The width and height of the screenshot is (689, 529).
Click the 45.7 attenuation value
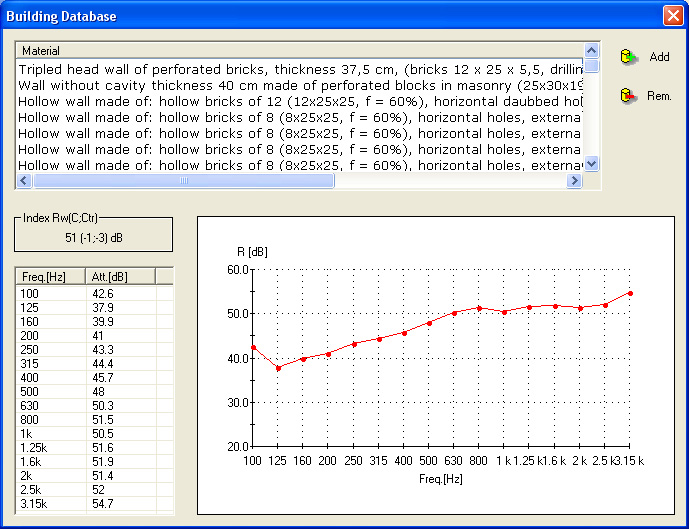point(103,378)
